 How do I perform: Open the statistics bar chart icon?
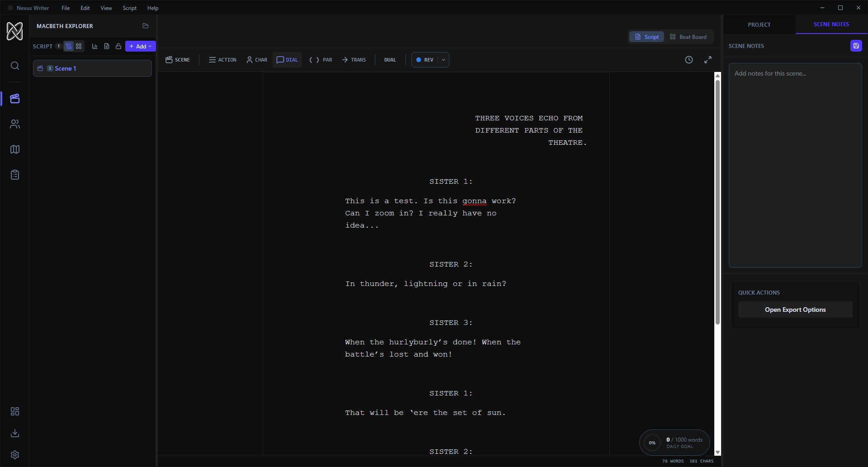(95, 46)
